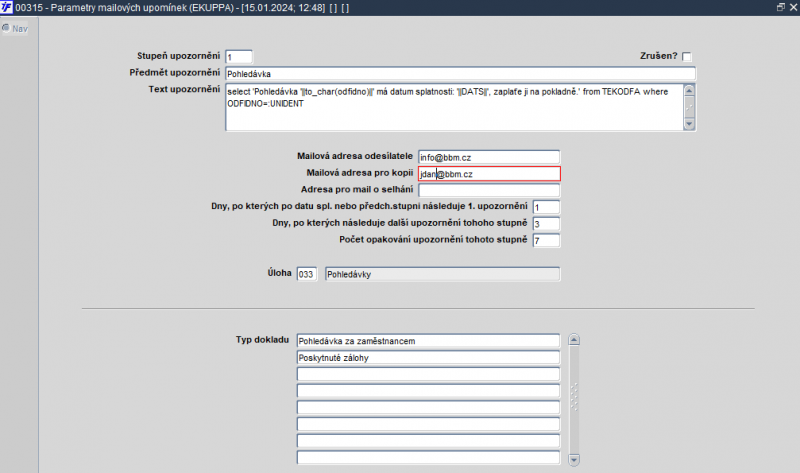Change Počet opakování upozornění value 7
Viewport: 800px width, 473px height.
[546, 240]
